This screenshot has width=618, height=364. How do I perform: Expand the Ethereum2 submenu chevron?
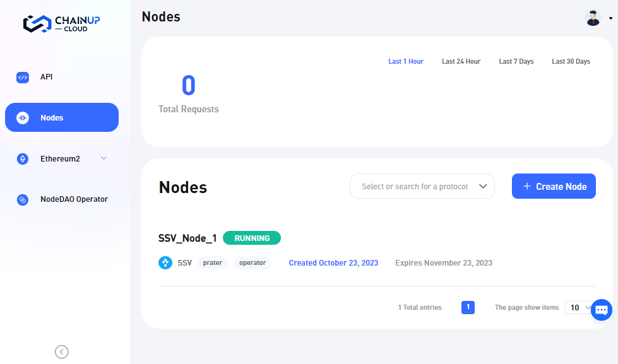tap(104, 158)
